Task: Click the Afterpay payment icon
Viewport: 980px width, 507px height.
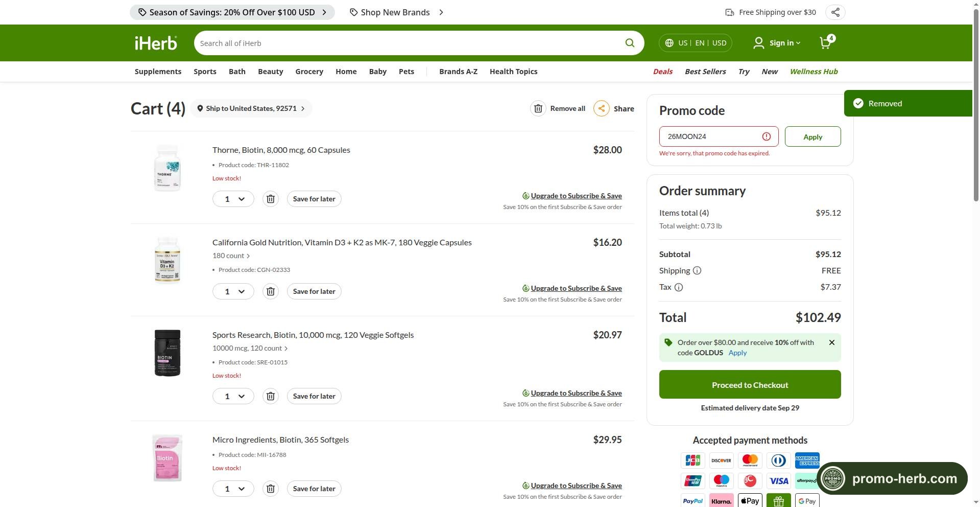Action: pos(807,481)
